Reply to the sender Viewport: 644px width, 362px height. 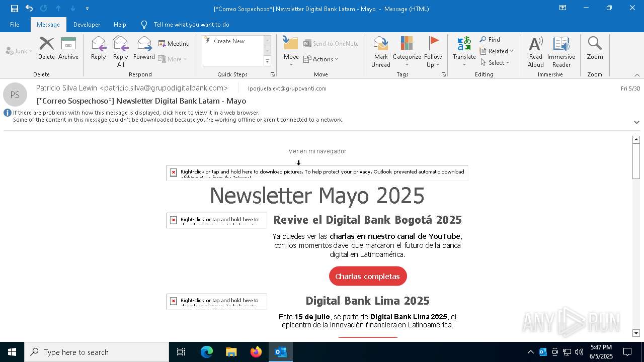98,48
